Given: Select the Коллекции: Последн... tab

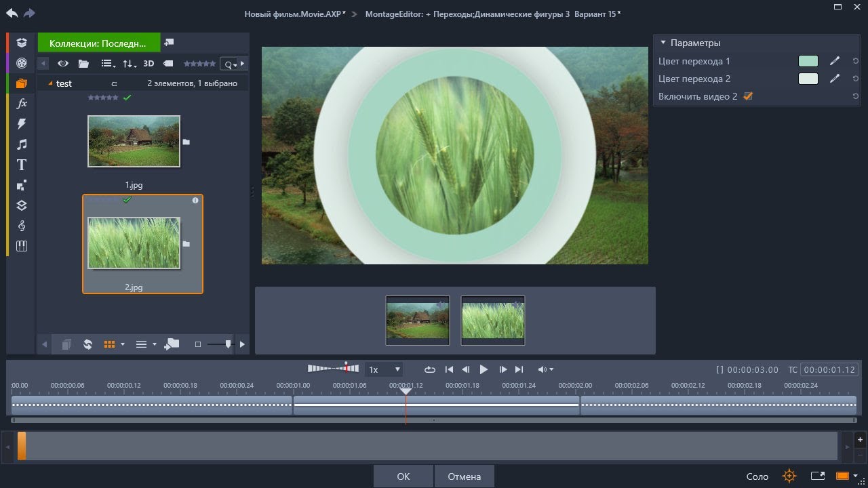Looking at the screenshot, I should (99, 43).
